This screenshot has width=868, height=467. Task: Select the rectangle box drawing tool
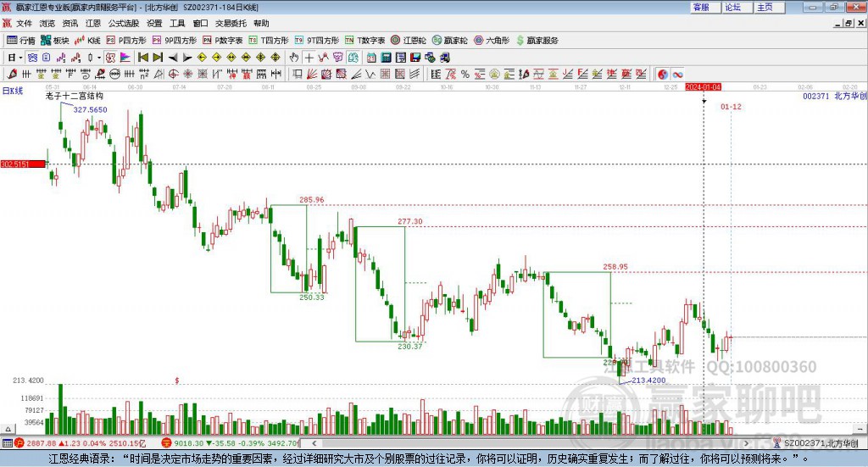[296, 74]
